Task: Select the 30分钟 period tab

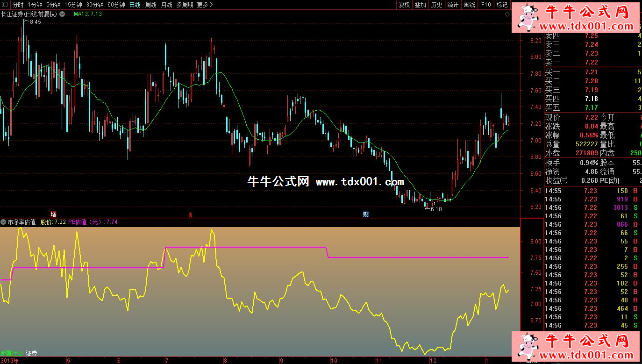Action: coord(95,5)
